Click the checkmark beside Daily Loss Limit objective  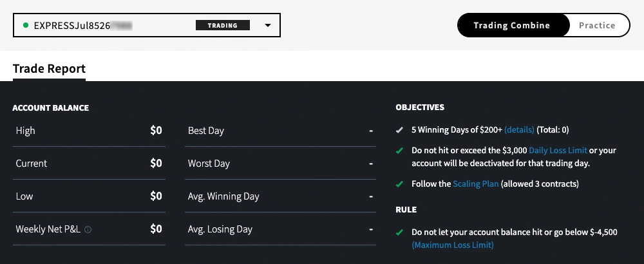399,151
